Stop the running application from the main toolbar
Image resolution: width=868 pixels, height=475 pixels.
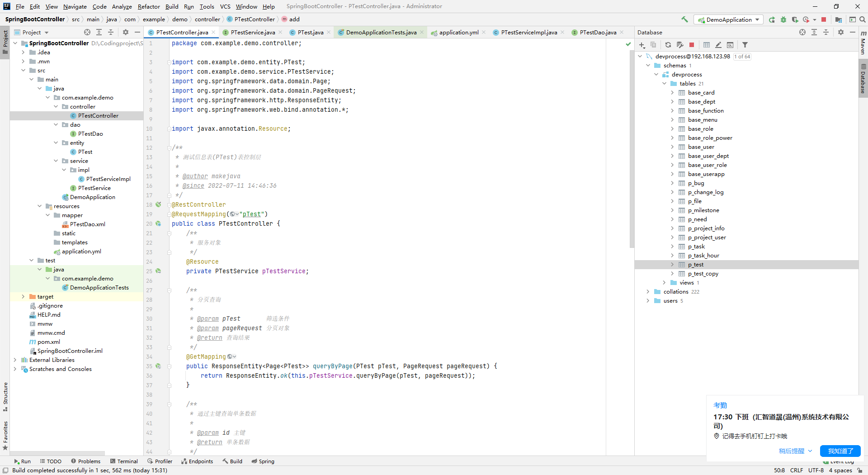[824, 19]
